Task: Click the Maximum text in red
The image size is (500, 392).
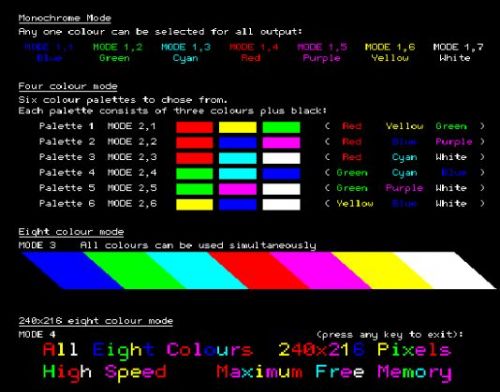Action: click(x=259, y=371)
